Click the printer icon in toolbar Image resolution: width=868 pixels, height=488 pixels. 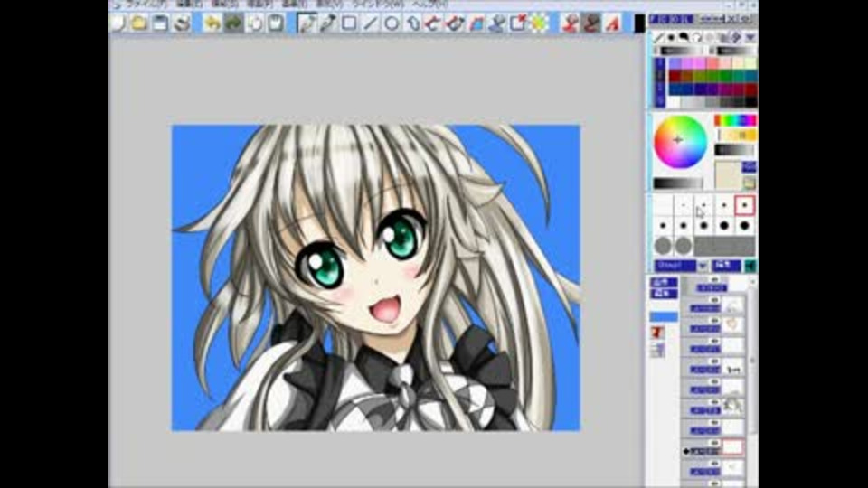[182, 23]
